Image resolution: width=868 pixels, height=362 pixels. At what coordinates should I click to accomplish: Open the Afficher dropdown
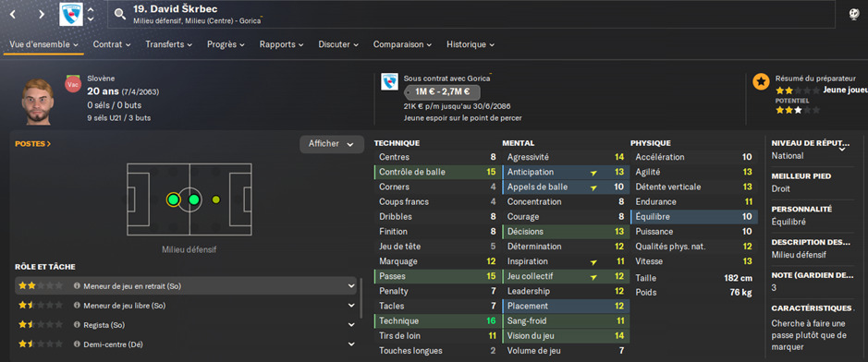[332, 144]
